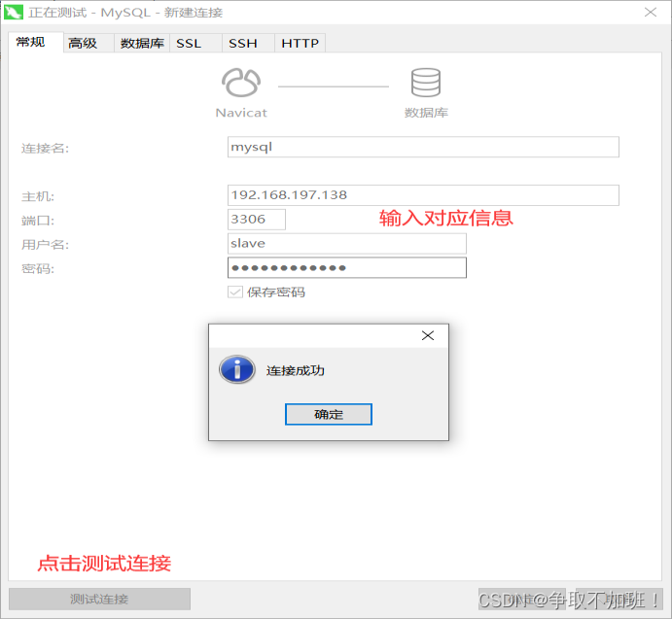
Task: Click the 端口 label
Action: [x=38, y=221]
